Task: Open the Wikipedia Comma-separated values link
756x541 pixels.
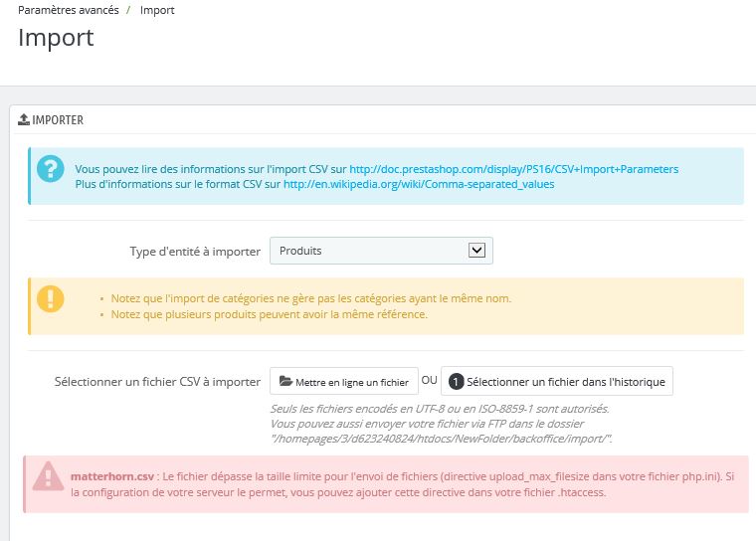Action: pyautogui.click(x=419, y=184)
